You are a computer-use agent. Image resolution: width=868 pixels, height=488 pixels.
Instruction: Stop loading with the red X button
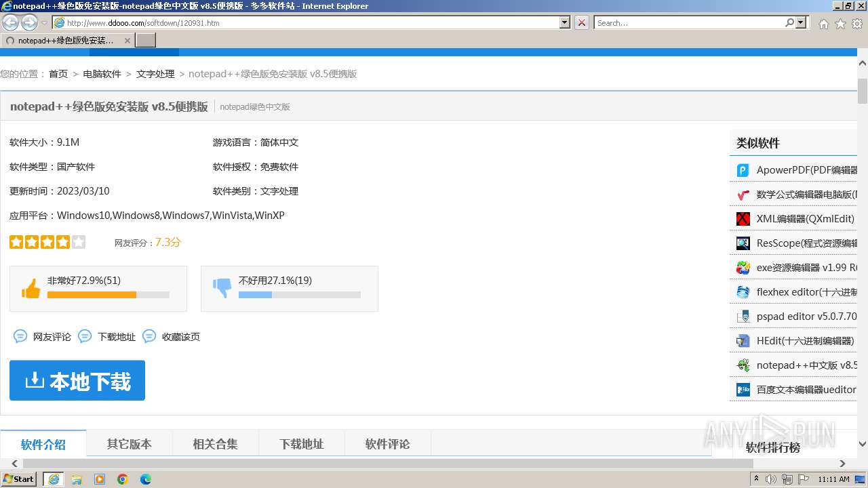click(582, 22)
